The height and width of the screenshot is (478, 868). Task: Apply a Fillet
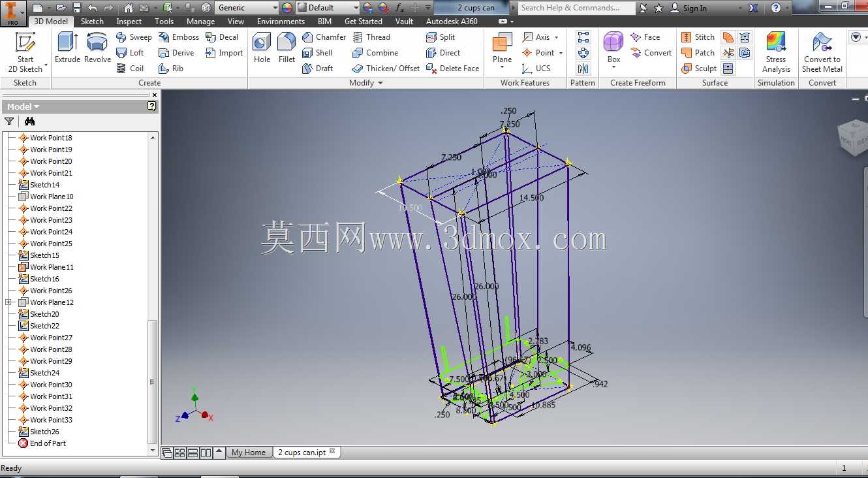click(287, 48)
